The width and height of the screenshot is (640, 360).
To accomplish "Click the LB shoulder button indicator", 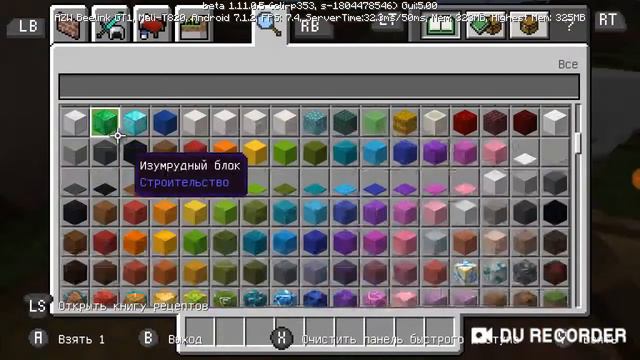I will click(27, 26).
